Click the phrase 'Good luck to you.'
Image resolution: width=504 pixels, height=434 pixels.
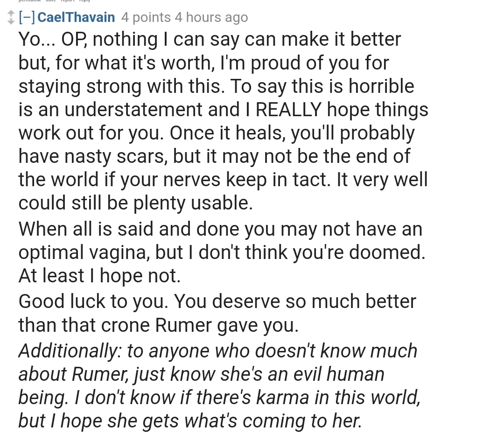coord(94,301)
